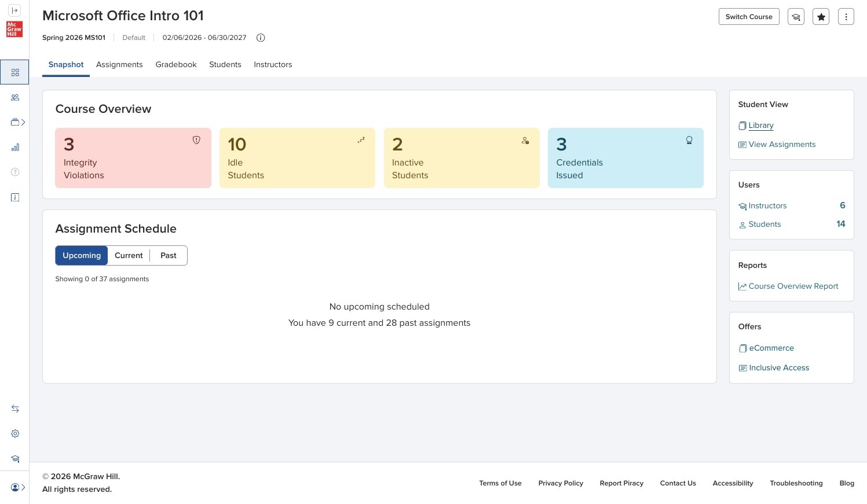Open settings gear in sidebar

(x=15, y=433)
